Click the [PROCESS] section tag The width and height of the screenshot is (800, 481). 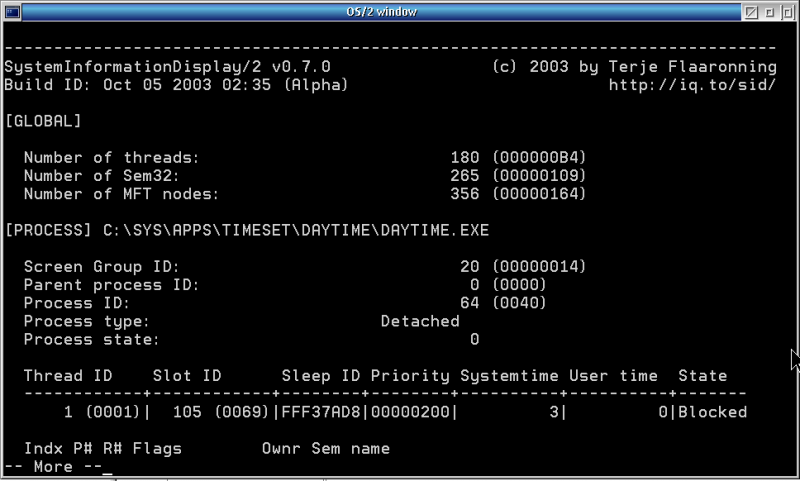pyautogui.click(x=47, y=230)
